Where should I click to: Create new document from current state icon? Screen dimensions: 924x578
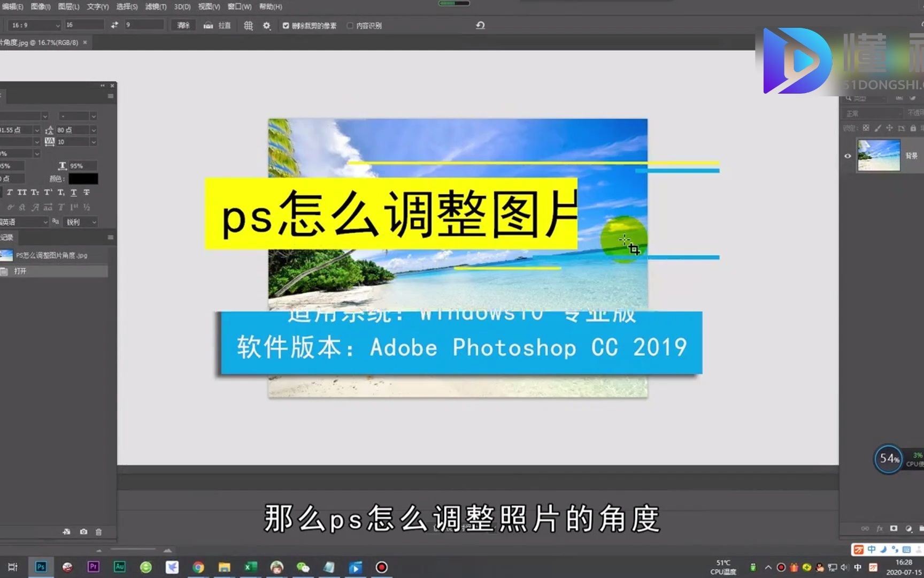[66, 531]
